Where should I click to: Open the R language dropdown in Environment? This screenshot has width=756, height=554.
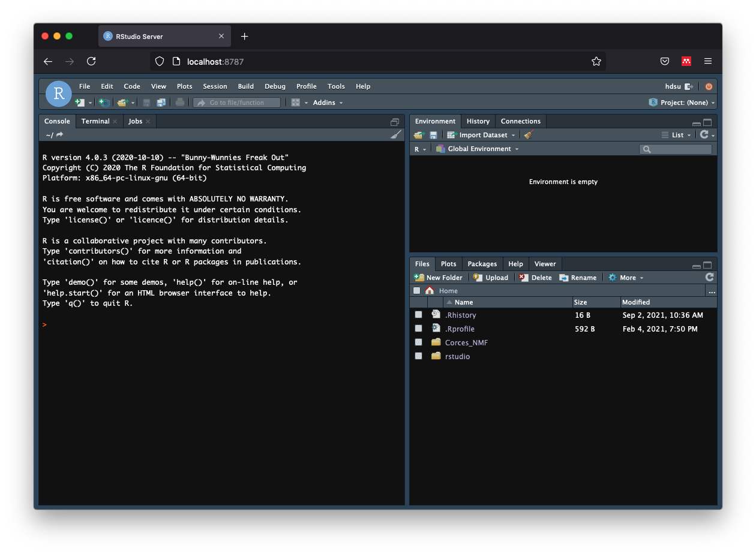420,149
